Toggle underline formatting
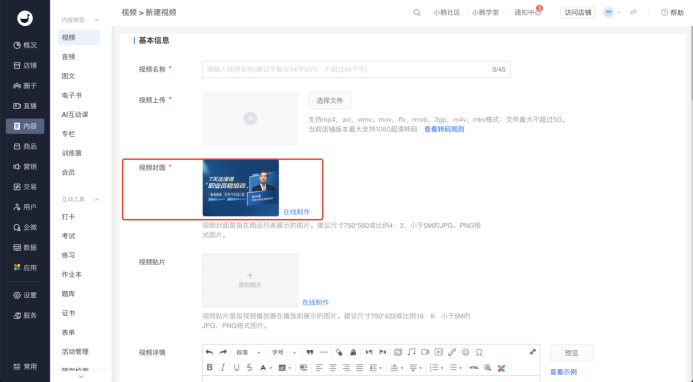 (236, 367)
